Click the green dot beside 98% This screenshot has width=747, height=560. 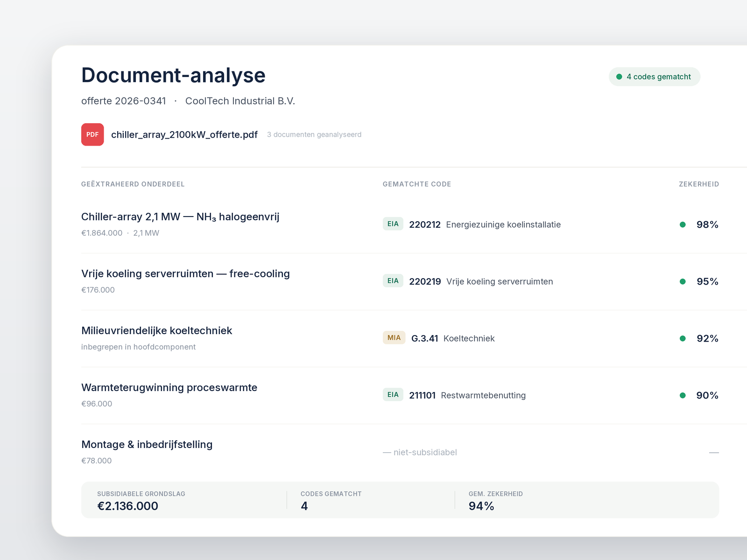pos(683,224)
